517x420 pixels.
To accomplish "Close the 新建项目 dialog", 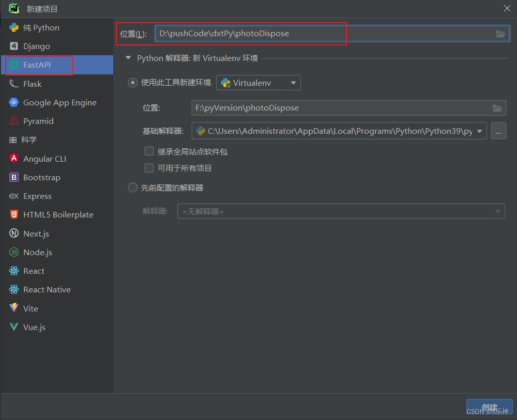I will tap(507, 9).
